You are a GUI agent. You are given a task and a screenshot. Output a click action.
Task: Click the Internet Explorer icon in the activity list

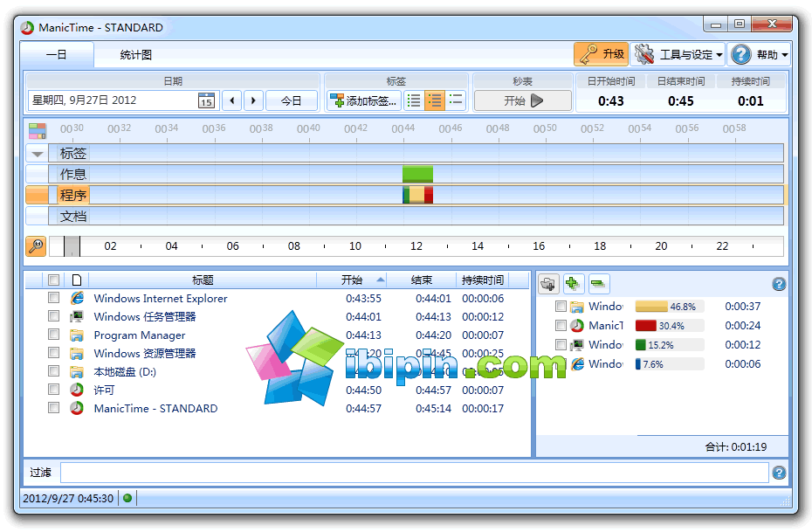tap(77, 299)
